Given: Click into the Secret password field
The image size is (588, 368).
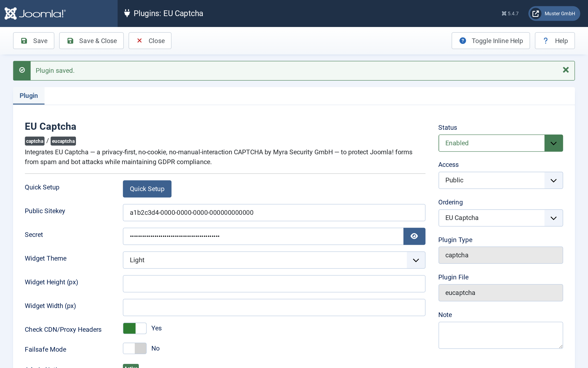Looking at the screenshot, I should point(263,236).
